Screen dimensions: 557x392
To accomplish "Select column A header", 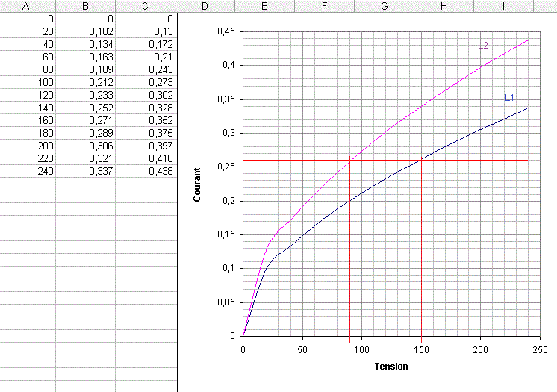I will click(28, 6).
